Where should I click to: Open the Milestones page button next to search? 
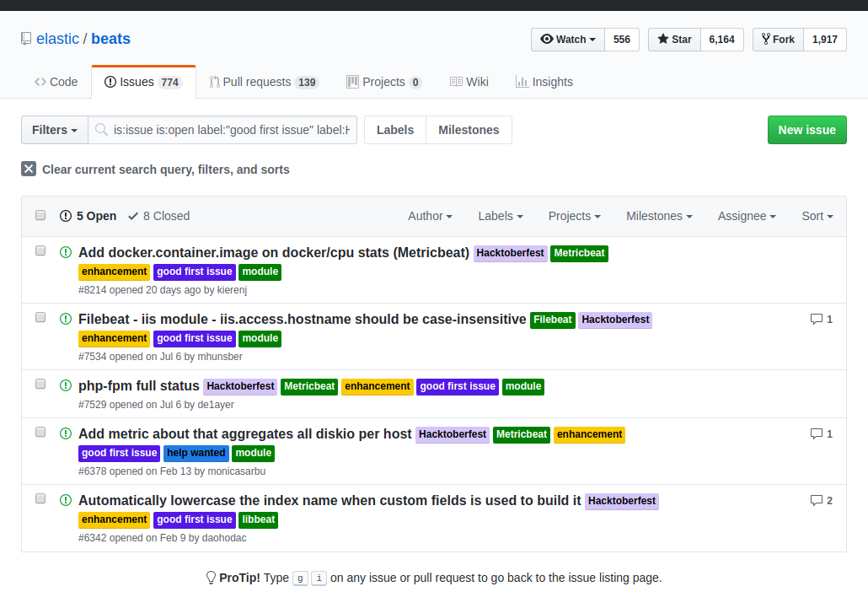pos(469,130)
